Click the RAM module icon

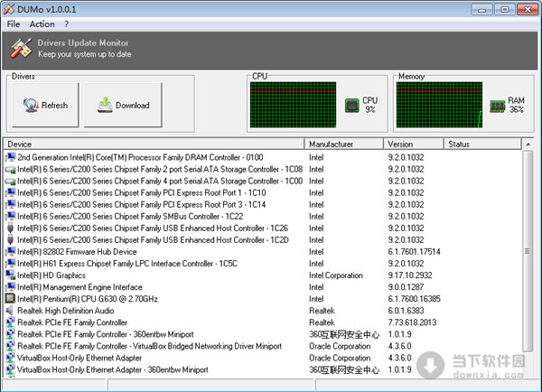[498, 106]
